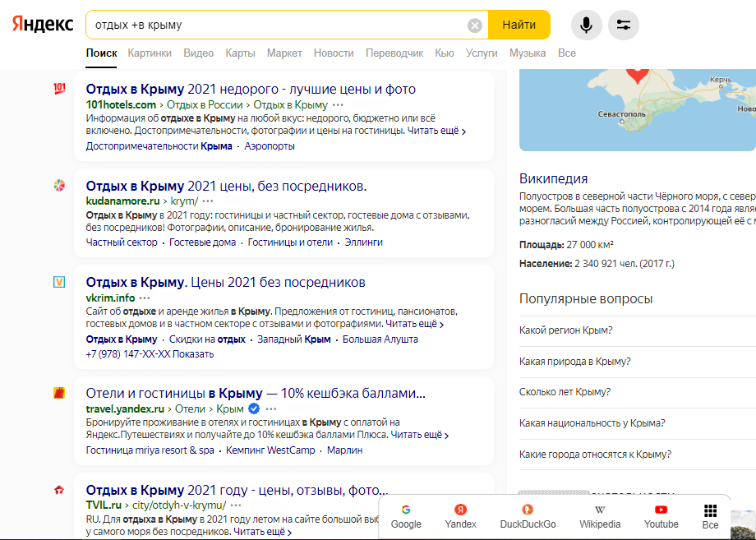Image resolution: width=756 pixels, height=540 pixels.
Task: Expand question 'Какая национальность у Крыма?'
Action: tap(638, 423)
